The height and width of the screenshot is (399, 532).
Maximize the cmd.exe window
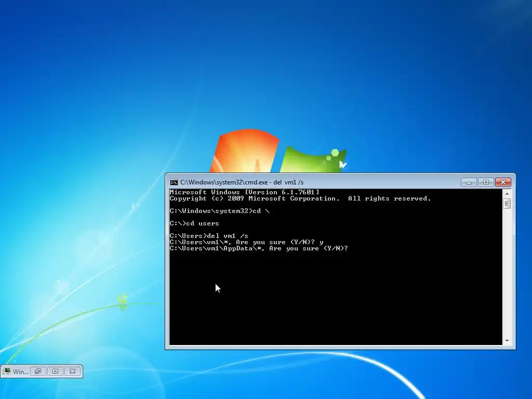486,182
